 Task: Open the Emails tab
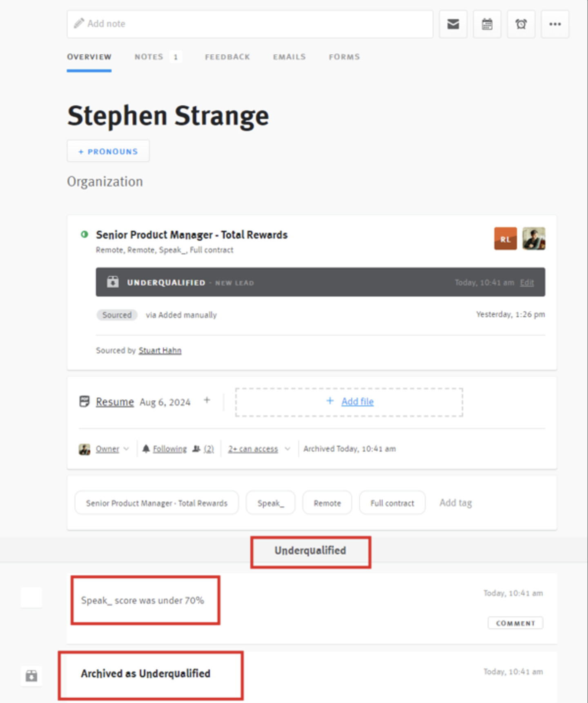290,57
